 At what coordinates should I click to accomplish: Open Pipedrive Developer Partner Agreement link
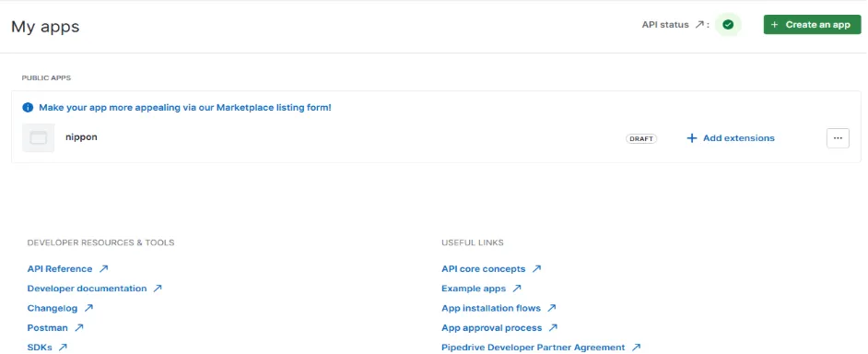(541, 348)
